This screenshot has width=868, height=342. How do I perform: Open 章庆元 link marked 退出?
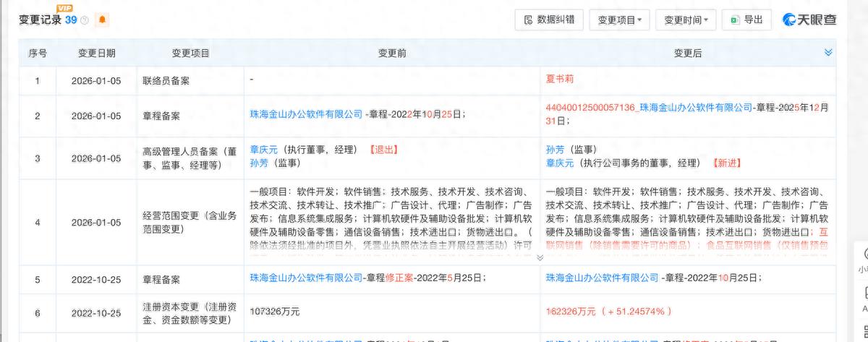(263, 150)
